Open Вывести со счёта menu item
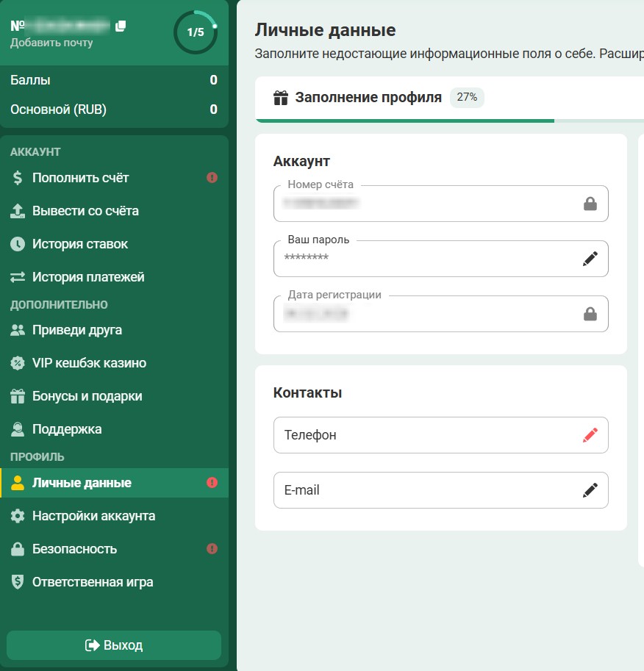 tap(85, 211)
